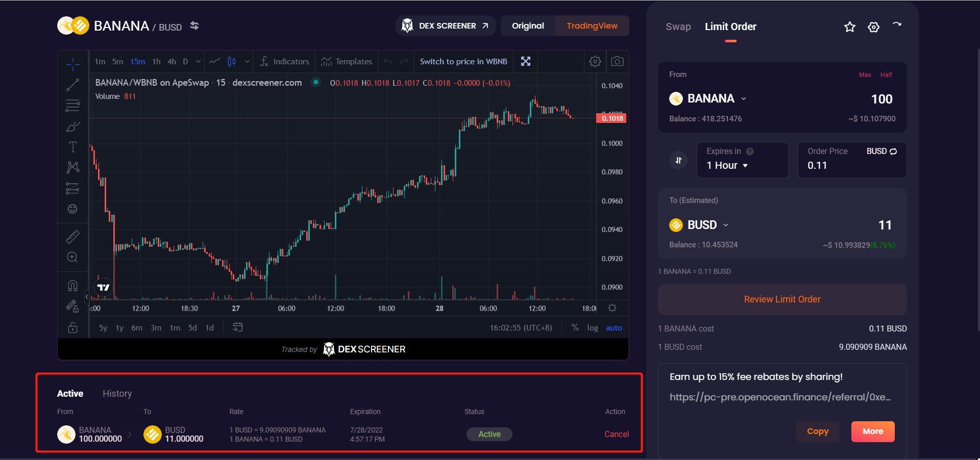The height and width of the screenshot is (460, 980).
Task: Open swap settings gear in order panel
Action: pyautogui.click(x=874, y=27)
